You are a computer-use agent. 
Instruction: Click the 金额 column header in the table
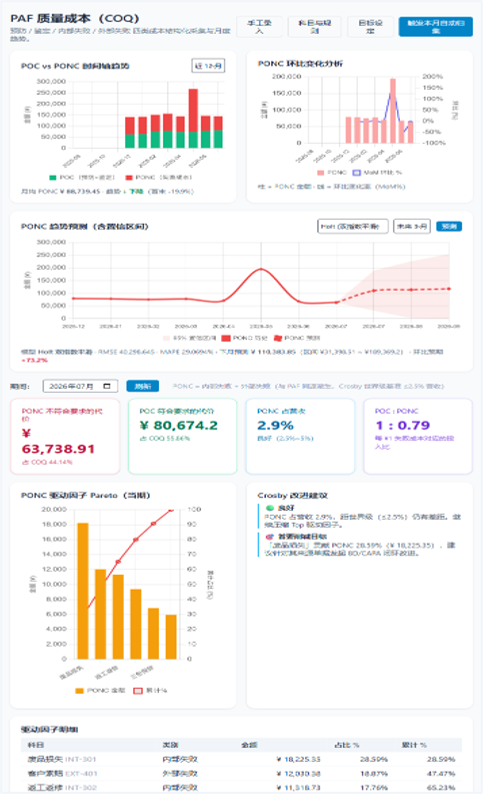tap(250, 745)
